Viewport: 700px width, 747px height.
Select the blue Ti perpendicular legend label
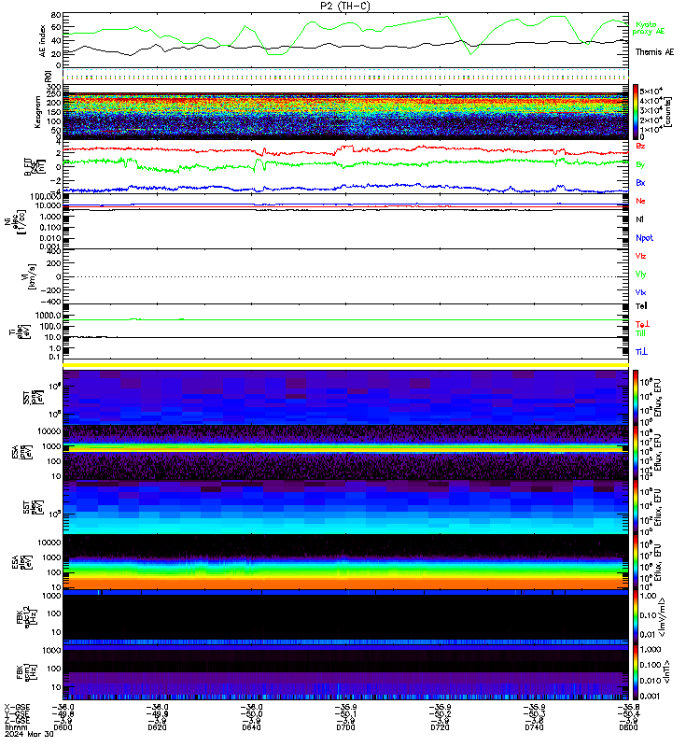click(x=641, y=352)
